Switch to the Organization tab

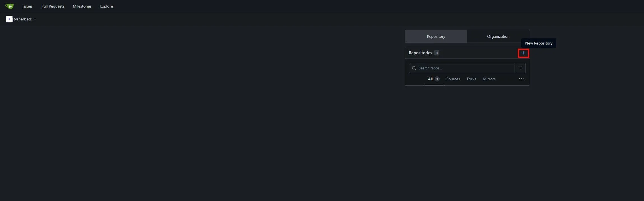pos(498,36)
